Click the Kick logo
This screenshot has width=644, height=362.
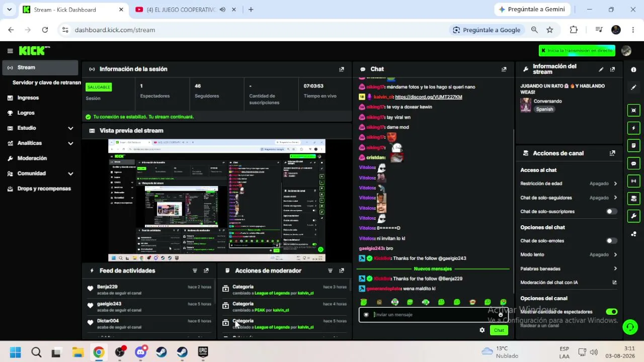[x=34, y=50]
